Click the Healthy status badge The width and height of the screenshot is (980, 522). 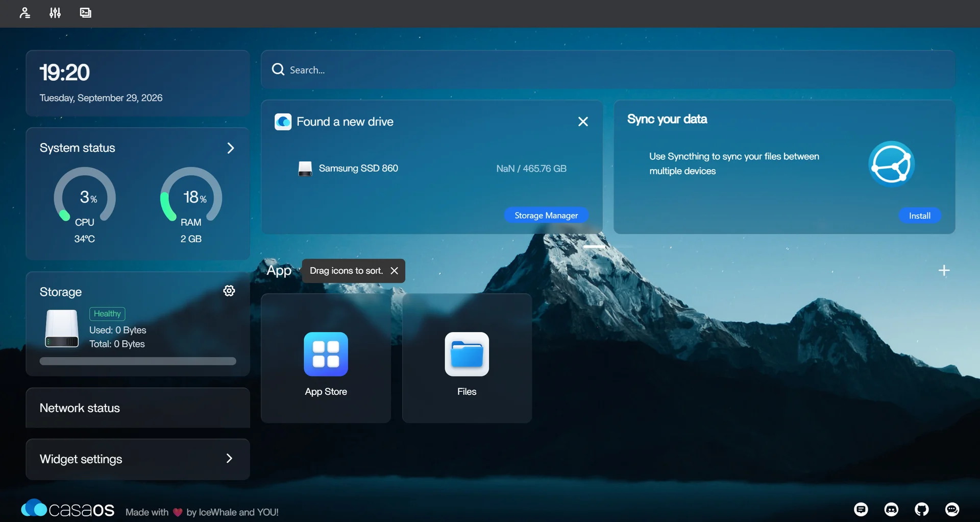point(107,314)
